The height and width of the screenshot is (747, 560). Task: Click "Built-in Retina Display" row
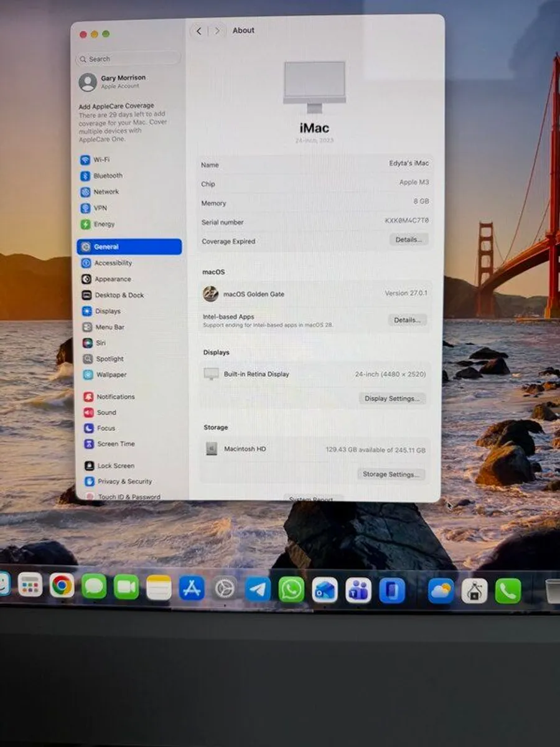click(315, 374)
